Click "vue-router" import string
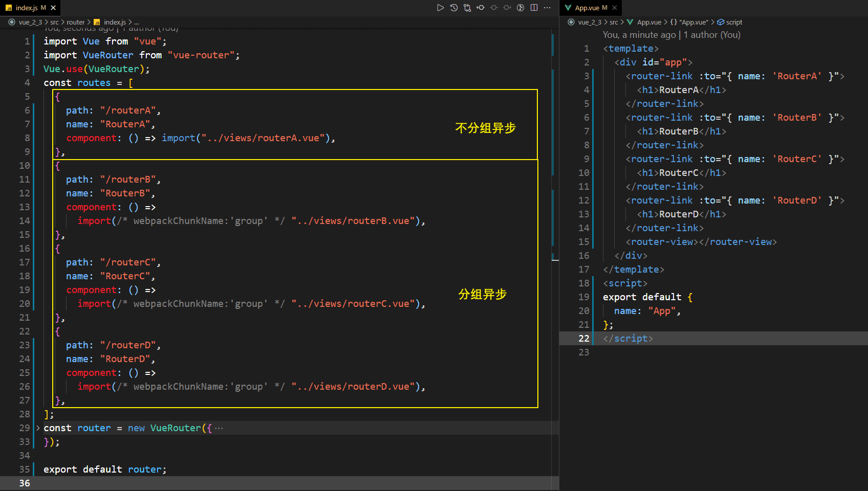The image size is (868, 491). (201, 55)
